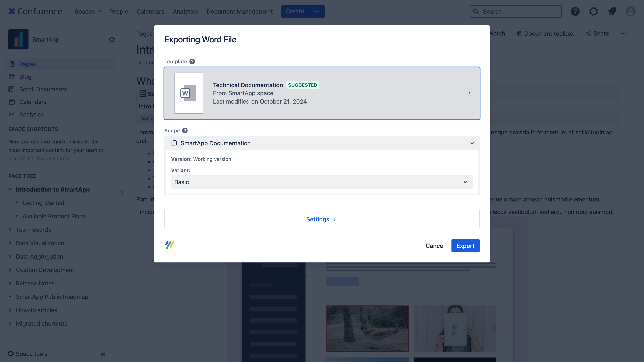The image size is (644, 362).
Task: Click the Scroll Exporter logo icon
Action: click(x=170, y=245)
